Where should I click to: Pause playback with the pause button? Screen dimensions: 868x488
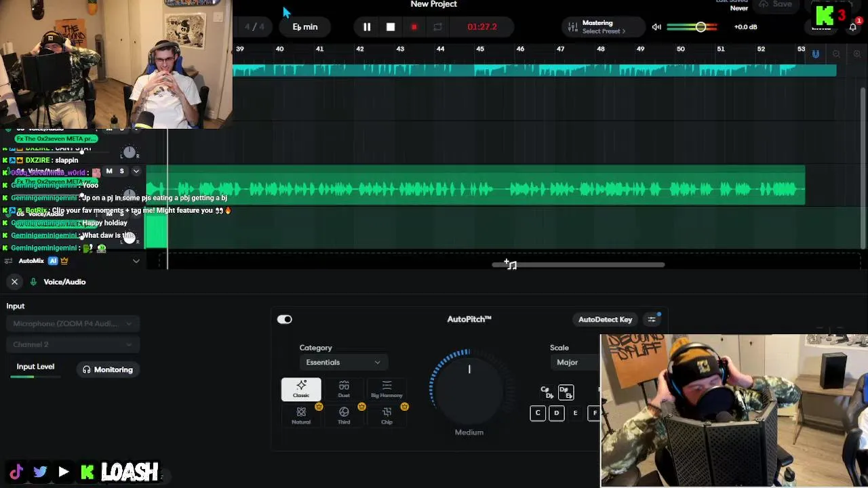[x=367, y=27]
